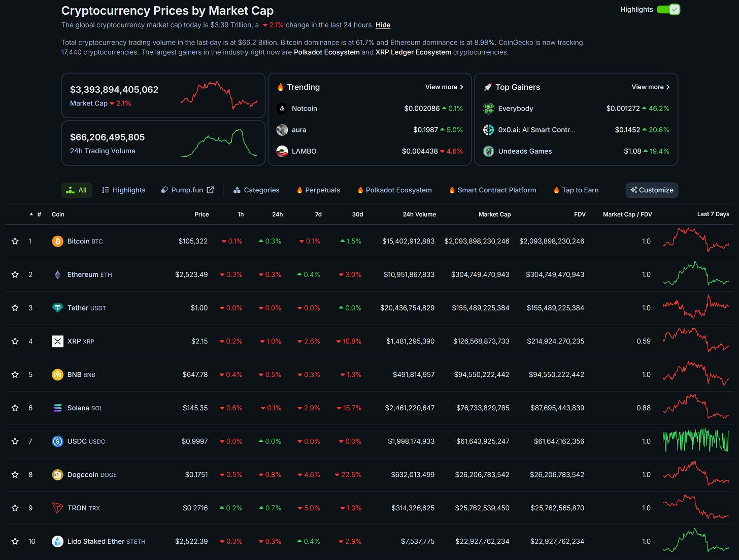This screenshot has width=739, height=560.
Task: Sort table by 24h Volume column
Action: pyautogui.click(x=419, y=215)
